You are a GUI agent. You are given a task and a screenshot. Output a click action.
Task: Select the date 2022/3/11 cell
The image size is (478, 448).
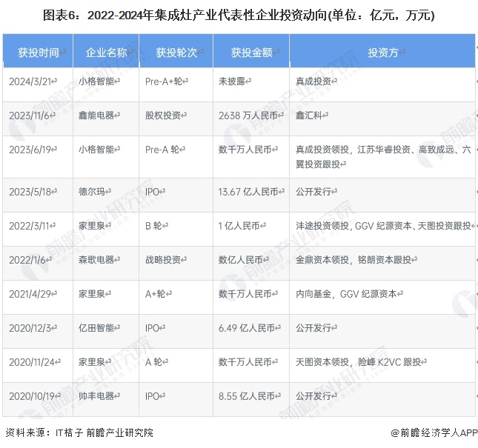coord(38,230)
